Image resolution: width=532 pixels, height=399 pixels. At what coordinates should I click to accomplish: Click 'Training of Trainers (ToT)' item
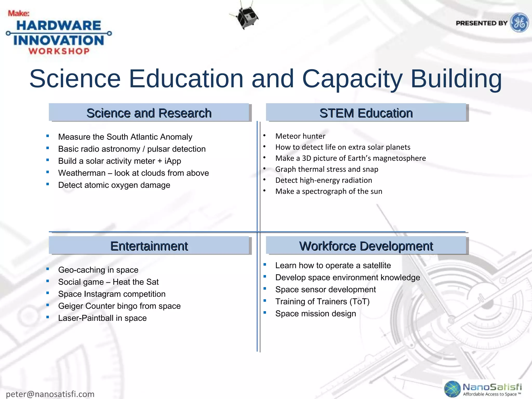pyautogui.click(x=322, y=301)
